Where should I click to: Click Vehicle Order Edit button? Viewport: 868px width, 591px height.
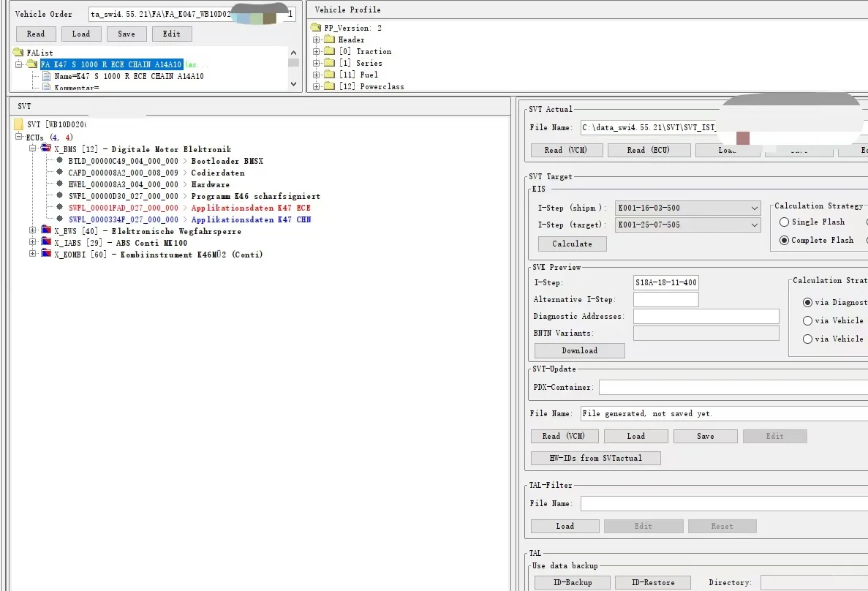pos(172,34)
